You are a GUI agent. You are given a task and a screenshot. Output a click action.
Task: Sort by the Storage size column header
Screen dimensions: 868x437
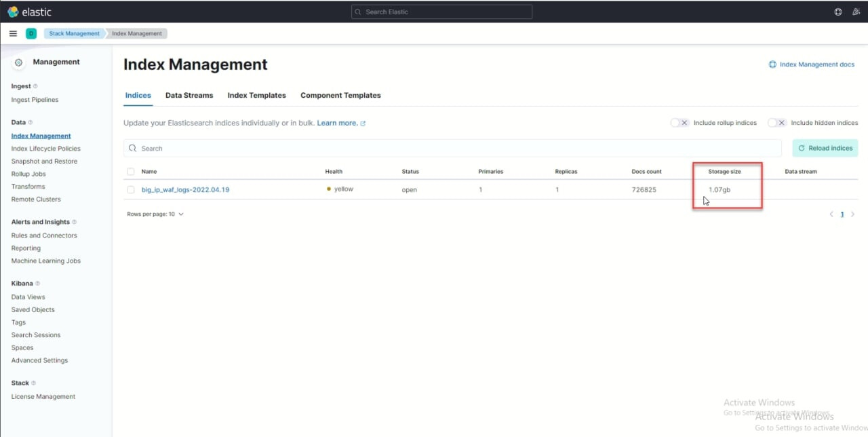[724, 172]
